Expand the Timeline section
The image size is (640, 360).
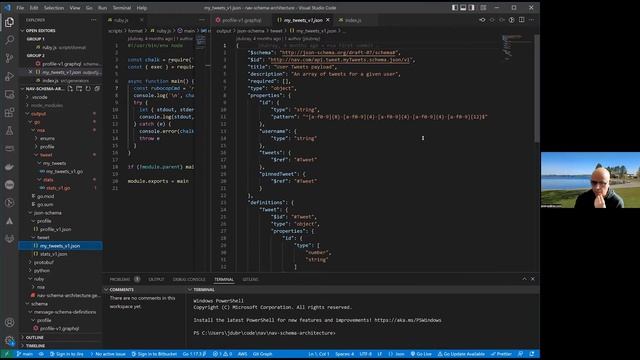[x=36, y=346]
